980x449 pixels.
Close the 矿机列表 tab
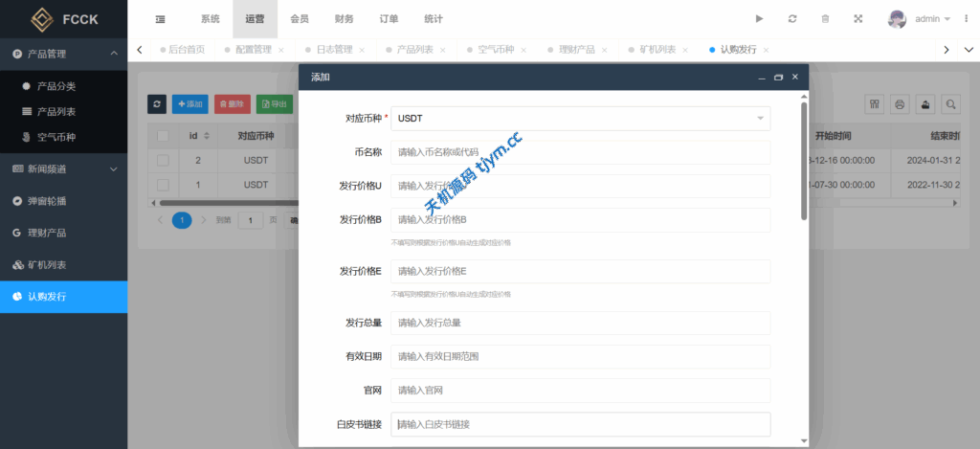pos(685,50)
